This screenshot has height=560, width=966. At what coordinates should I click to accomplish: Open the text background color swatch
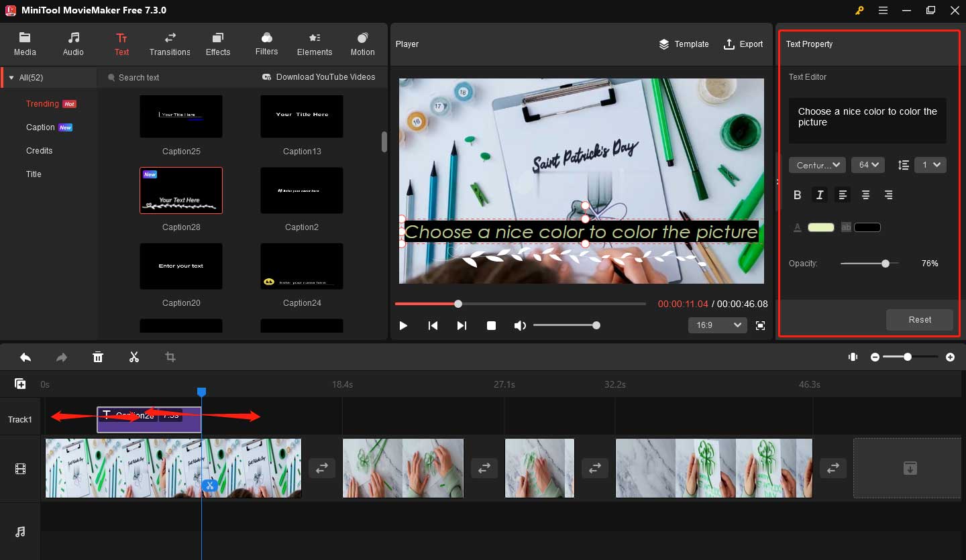[x=867, y=228]
